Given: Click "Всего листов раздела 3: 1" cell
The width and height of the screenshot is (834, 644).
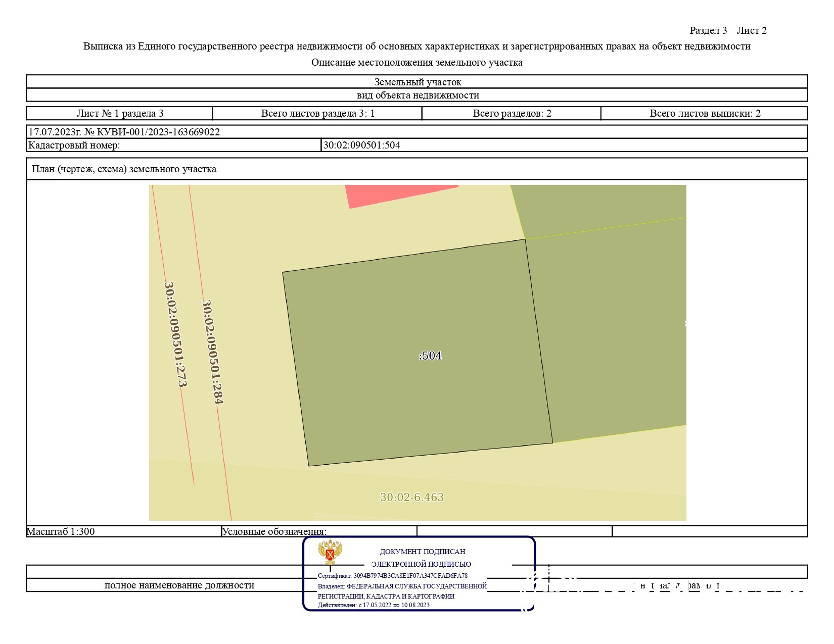Looking at the screenshot, I should [x=317, y=113].
